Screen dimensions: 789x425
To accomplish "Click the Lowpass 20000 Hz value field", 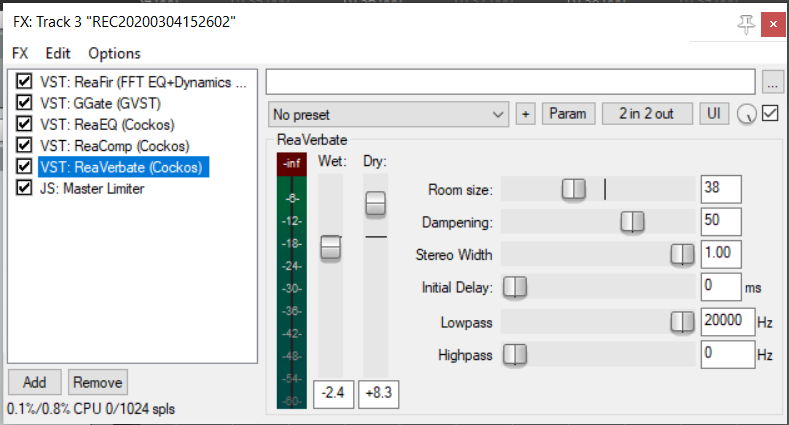I will click(x=728, y=322).
